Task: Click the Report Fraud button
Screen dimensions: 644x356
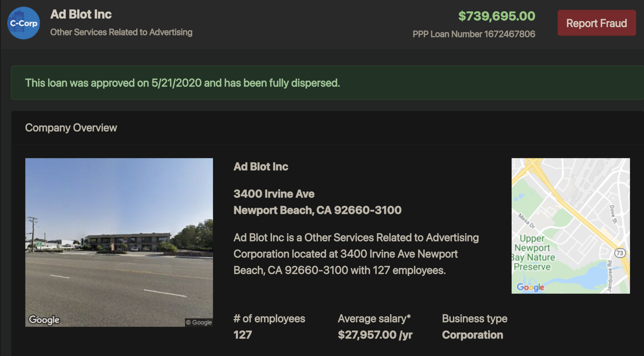Action: [x=596, y=23]
